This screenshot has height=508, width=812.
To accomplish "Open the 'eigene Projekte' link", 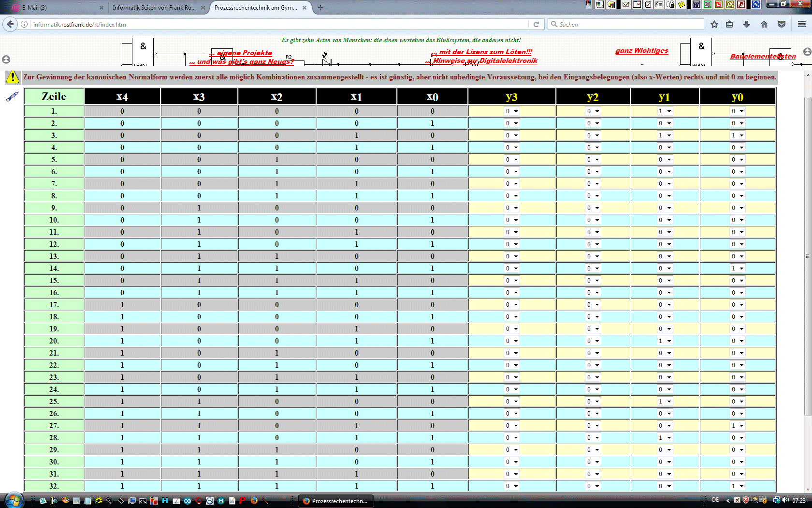I will (244, 53).
